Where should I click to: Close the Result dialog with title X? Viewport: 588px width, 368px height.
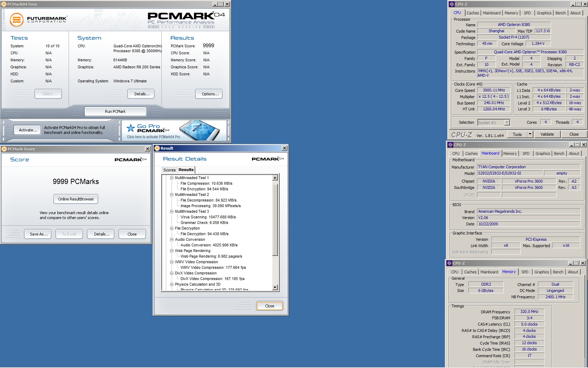285,148
